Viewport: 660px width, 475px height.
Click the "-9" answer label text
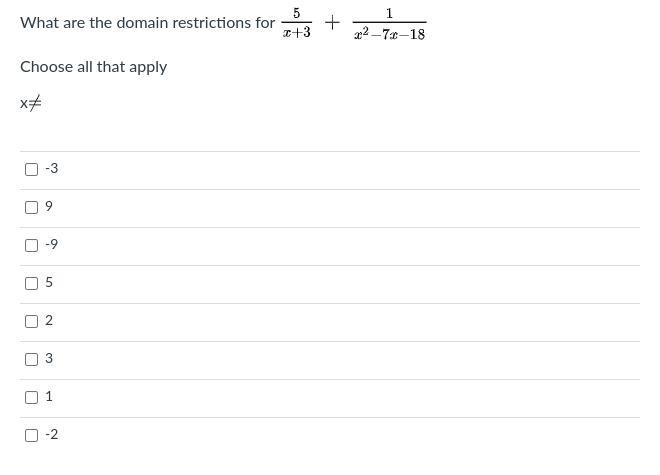pyautogui.click(x=51, y=244)
